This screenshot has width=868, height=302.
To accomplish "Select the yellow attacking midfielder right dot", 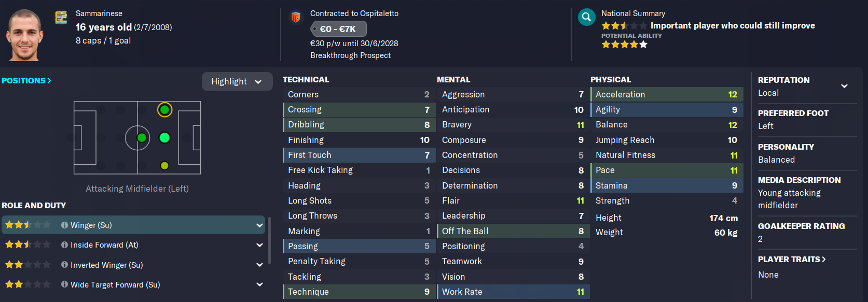I will point(164,166).
